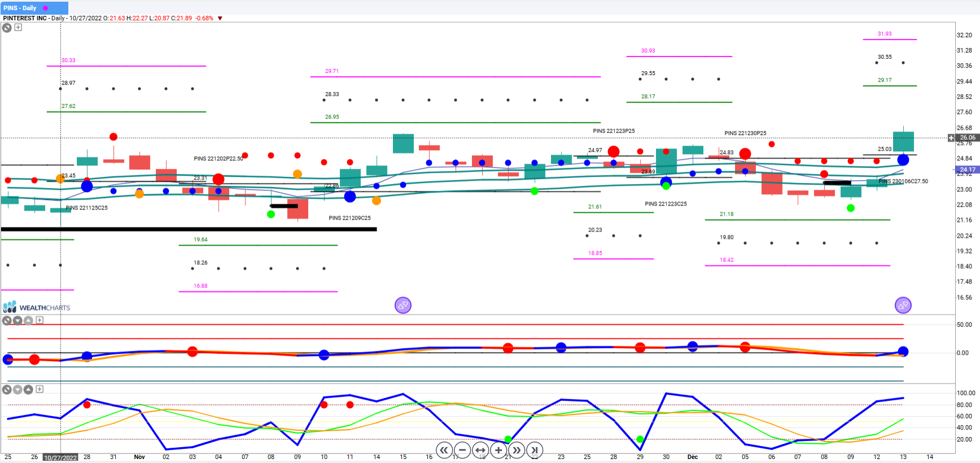Click the 16.88 magenta level label

pos(200,286)
